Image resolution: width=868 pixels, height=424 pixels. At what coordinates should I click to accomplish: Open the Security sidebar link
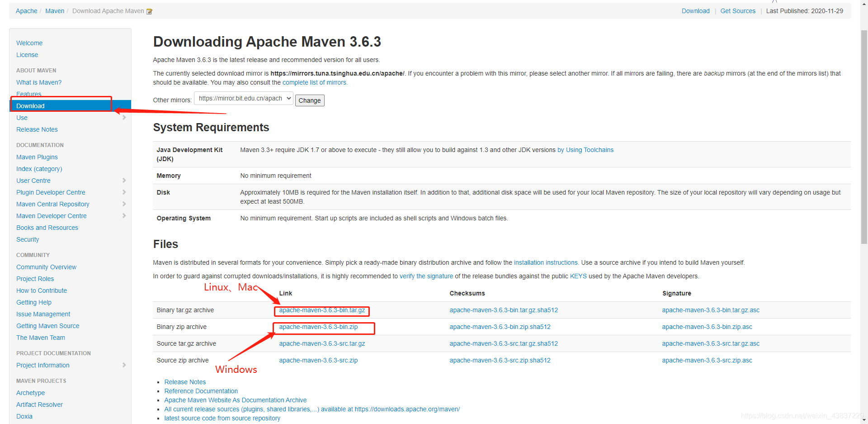[x=28, y=239]
